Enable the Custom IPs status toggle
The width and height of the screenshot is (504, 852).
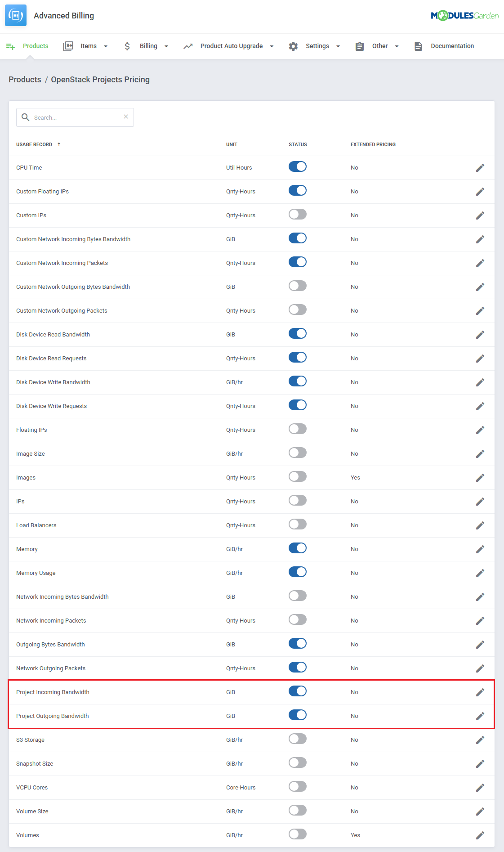click(x=298, y=214)
